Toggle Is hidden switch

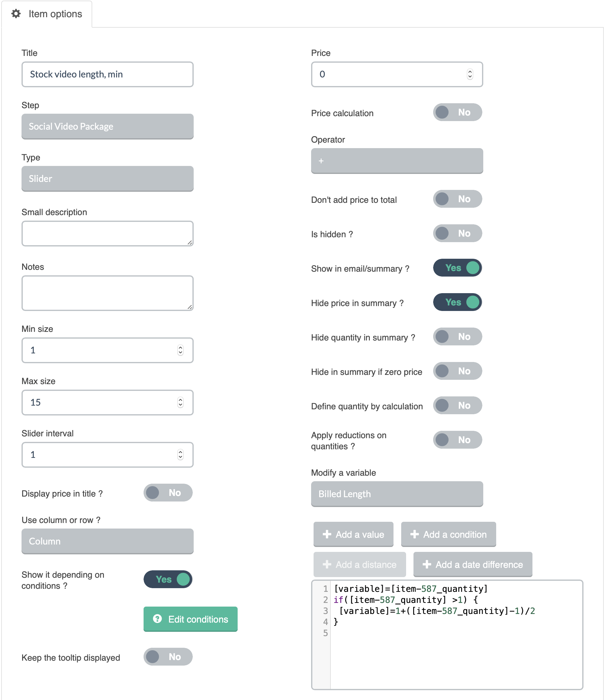(x=457, y=234)
